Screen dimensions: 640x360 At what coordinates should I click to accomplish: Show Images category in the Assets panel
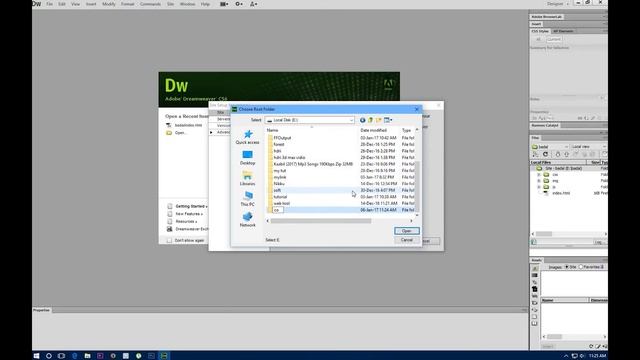tap(535, 269)
